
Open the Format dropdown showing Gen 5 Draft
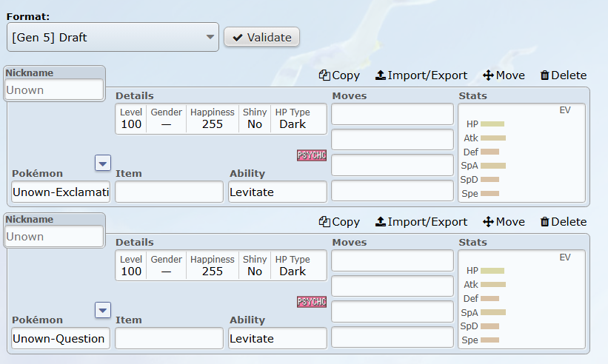113,37
